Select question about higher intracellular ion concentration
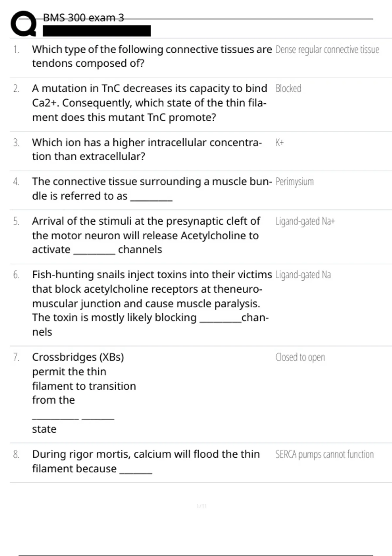 pyautogui.click(x=147, y=149)
